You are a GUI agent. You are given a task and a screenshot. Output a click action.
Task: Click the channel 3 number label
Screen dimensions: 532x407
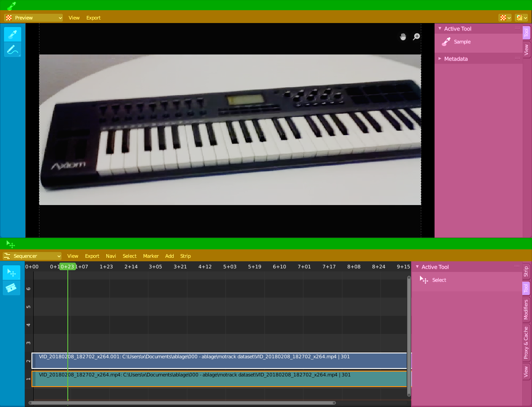(x=29, y=343)
